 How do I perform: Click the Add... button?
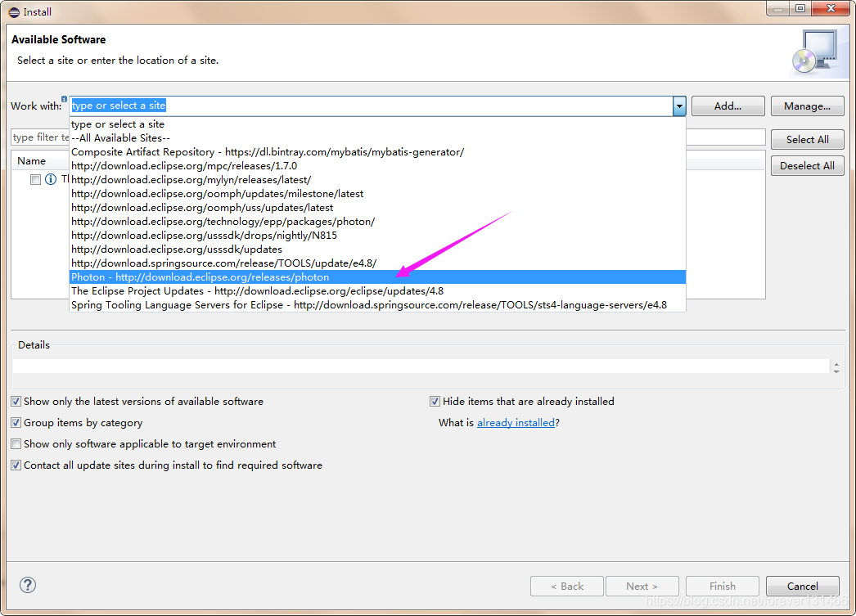[728, 106]
